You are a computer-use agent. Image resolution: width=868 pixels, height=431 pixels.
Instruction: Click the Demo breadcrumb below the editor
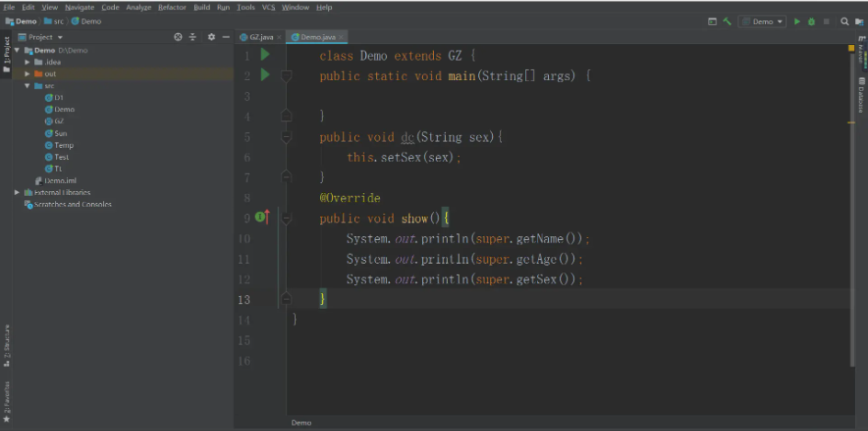[x=302, y=423]
